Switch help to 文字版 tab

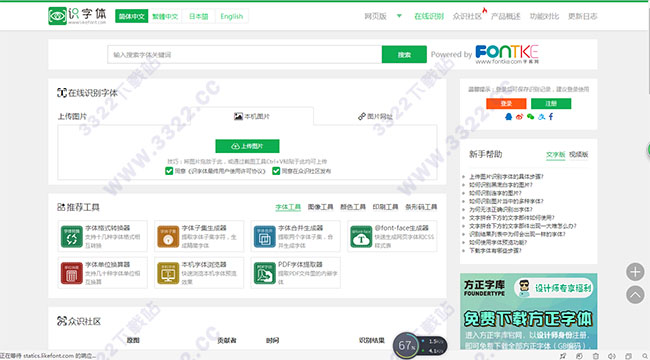click(555, 155)
